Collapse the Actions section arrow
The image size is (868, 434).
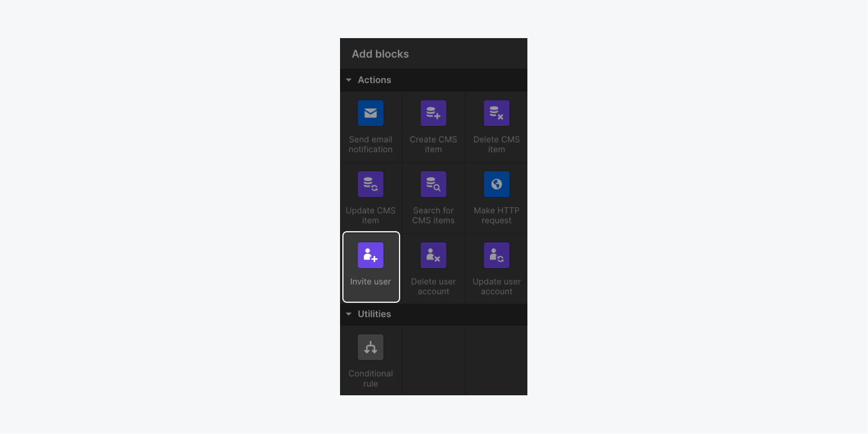click(x=349, y=80)
